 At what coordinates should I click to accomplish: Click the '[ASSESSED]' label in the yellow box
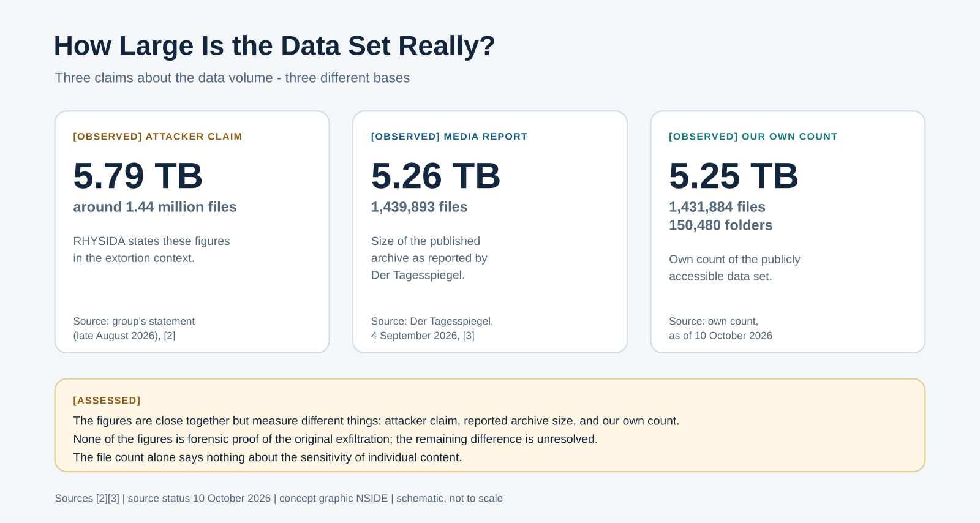[107, 401]
